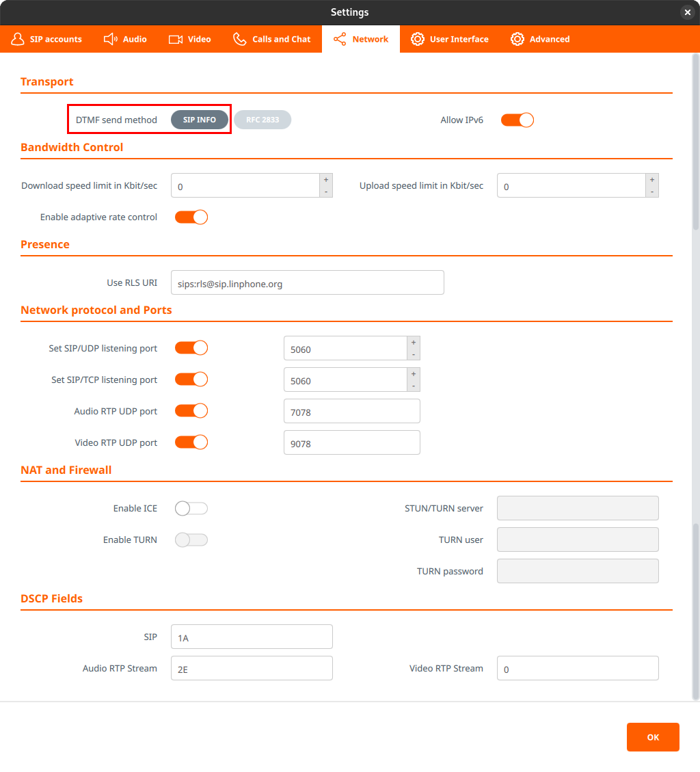Click the STUN/TURN server field
This screenshot has width=700, height=772.
pyautogui.click(x=578, y=508)
